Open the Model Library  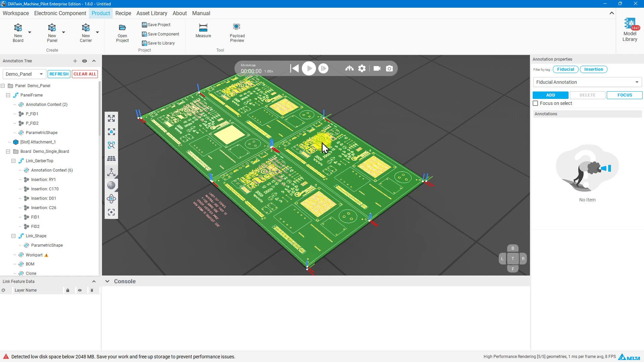point(630,30)
